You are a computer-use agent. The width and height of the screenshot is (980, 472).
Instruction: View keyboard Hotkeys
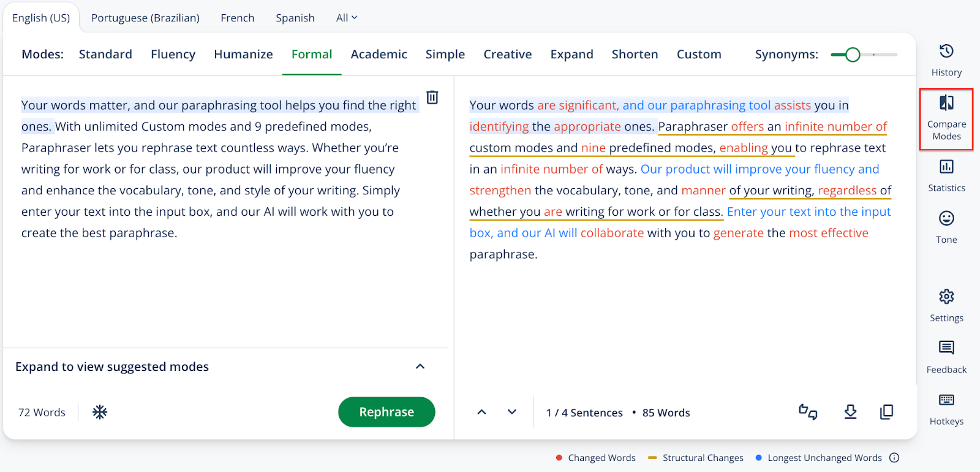946,408
